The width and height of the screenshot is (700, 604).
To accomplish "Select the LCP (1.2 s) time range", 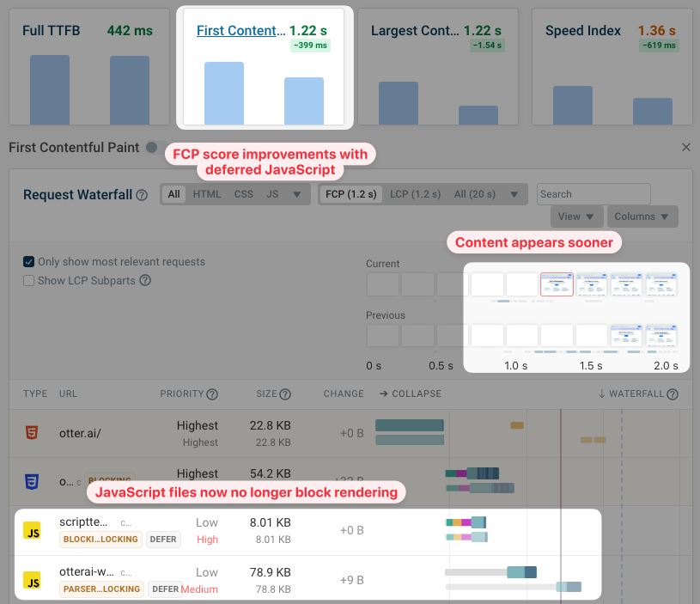I will [x=415, y=194].
